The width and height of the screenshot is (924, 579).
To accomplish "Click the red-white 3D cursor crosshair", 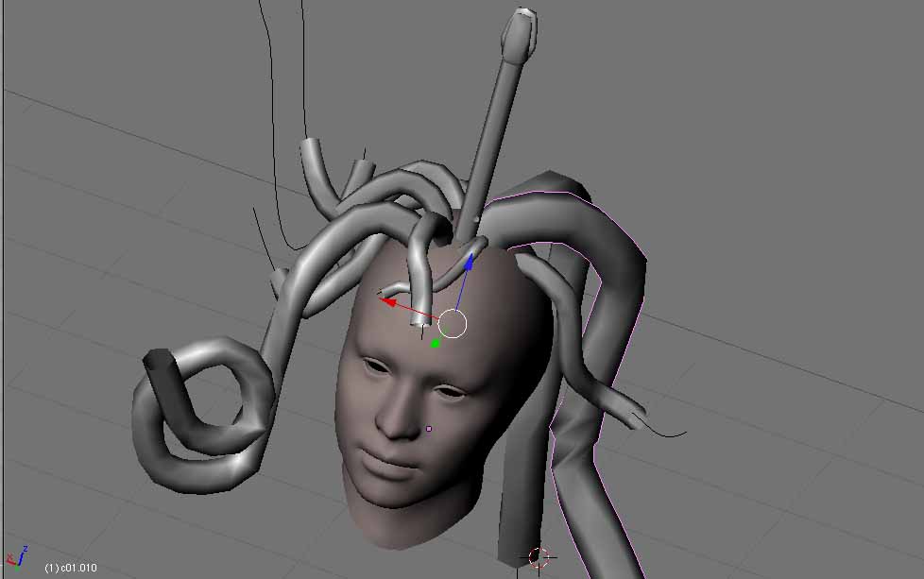I will 539,556.
